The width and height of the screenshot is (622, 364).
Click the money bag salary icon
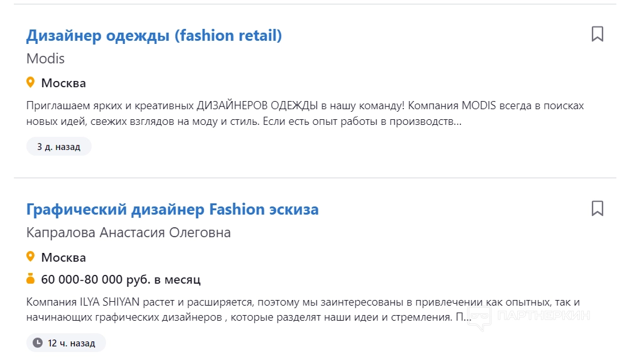pos(30,279)
